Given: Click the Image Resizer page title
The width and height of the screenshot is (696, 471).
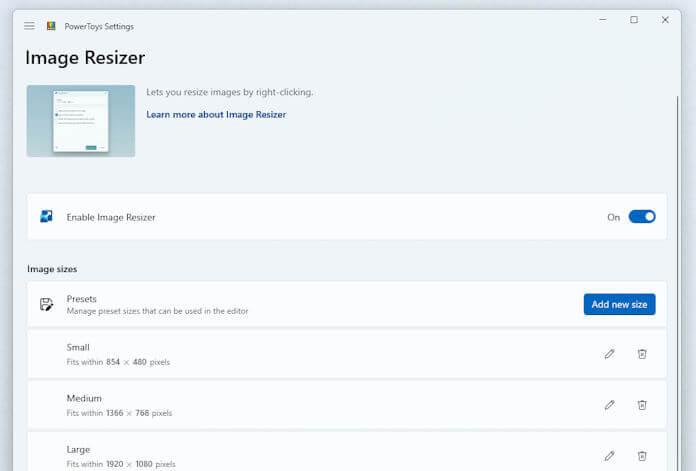Looking at the screenshot, I should pos(85,58).
